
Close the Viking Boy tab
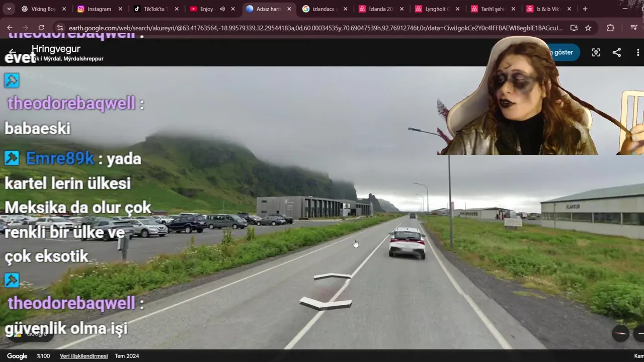coord(64,9)
